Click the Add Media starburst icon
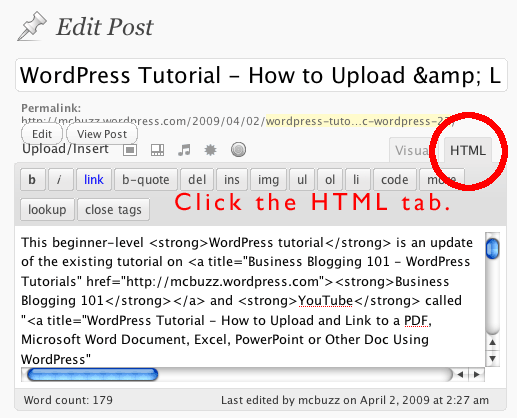Image resolution: width=517 pixels, height=418 pixels. (x=210, y=150)
